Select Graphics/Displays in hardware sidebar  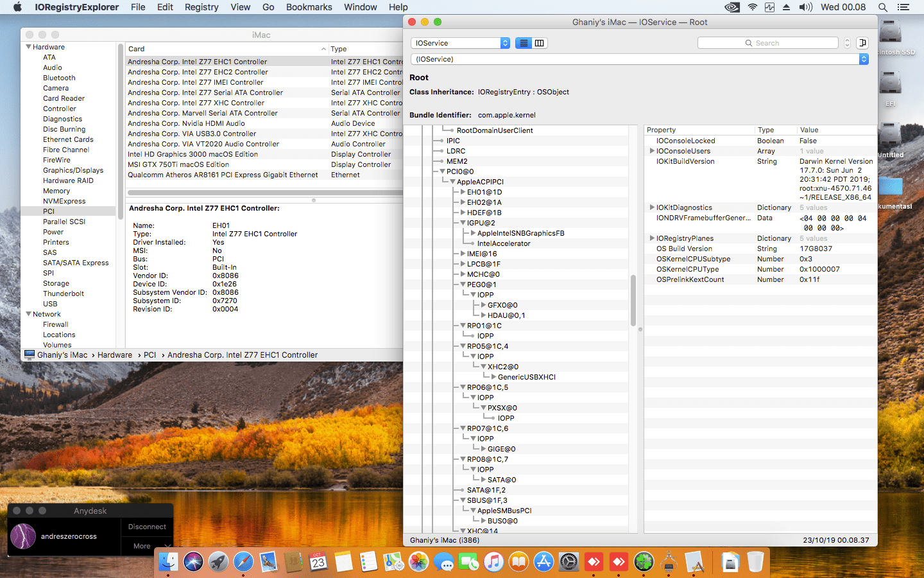point(73,170)
